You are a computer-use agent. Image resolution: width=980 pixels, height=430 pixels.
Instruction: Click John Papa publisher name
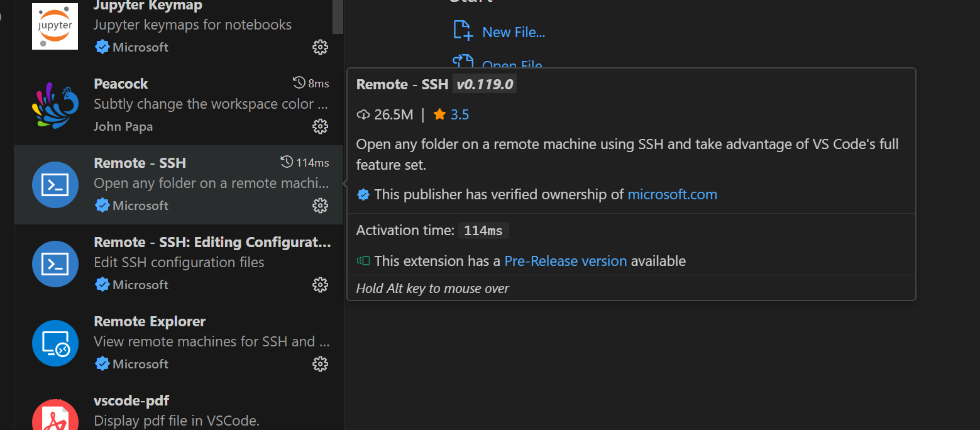(x=123, y=126)
